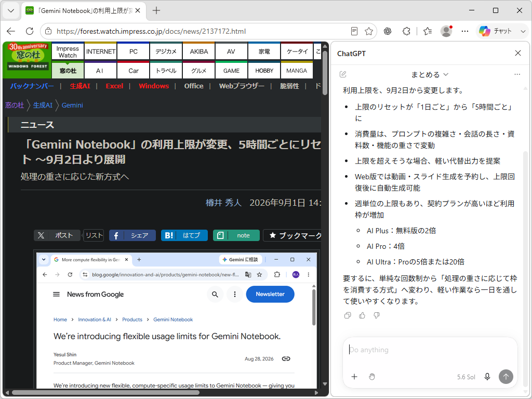The height and width of the screenshot is (399, 532).
Task: Open the 生成AI category in red nav bar
Action: (80, 86)
